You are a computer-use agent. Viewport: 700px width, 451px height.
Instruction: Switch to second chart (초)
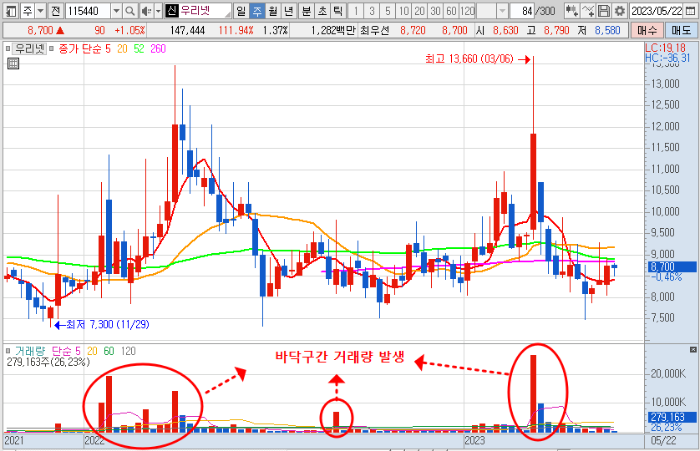click(322, 10)
